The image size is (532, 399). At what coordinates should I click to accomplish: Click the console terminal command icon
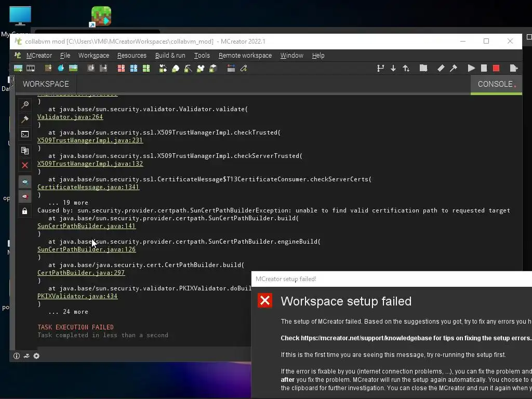click(x=25, y=135)
